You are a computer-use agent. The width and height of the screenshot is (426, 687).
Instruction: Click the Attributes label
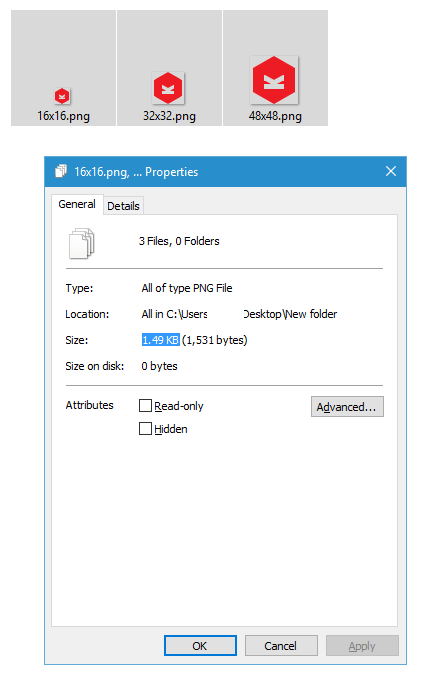click(x=89, y=405)
